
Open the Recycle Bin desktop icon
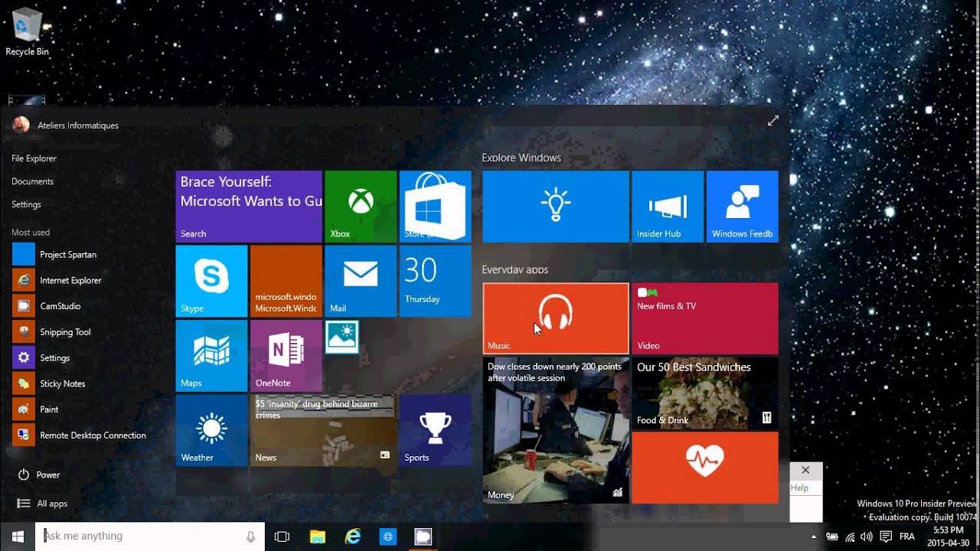coord(27,32)
